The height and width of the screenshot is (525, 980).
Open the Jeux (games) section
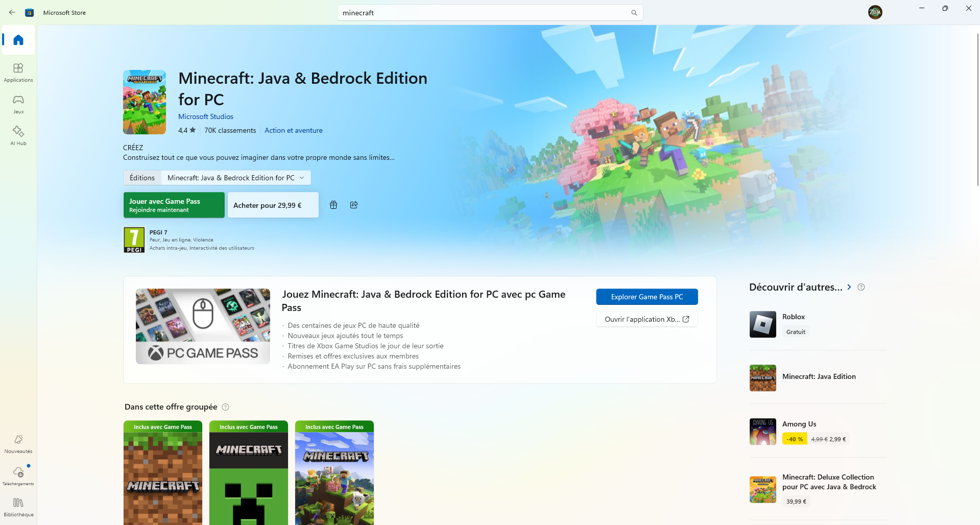click(18, 104)
